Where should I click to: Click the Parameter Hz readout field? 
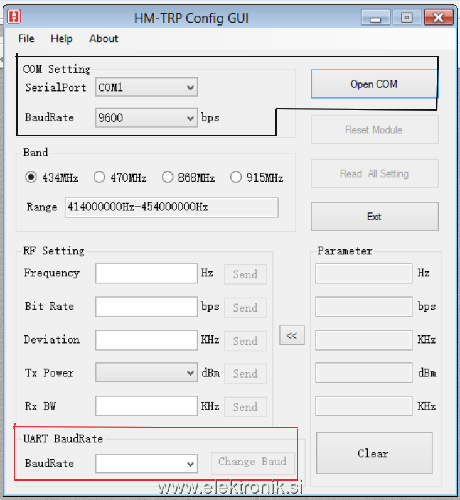click(x=364, y=274)
